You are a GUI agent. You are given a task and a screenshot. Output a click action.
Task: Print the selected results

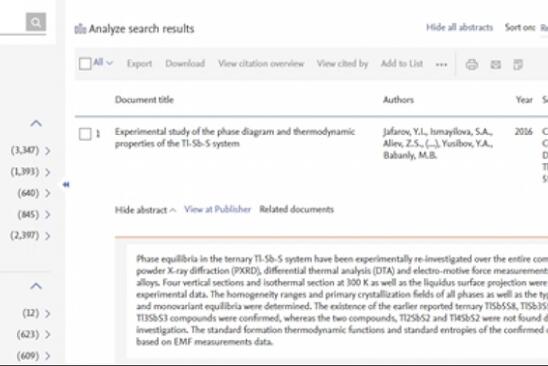(472, 64)
